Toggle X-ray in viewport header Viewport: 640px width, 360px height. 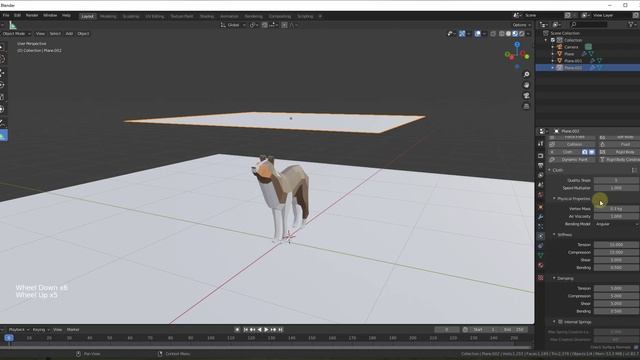493,34
